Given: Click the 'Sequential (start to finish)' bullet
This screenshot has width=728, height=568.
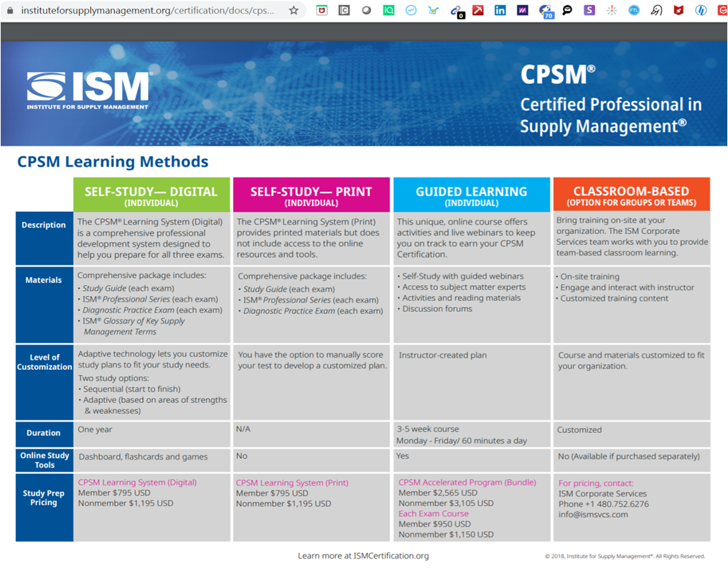Looking at the screenshot, I should point(129,389).
